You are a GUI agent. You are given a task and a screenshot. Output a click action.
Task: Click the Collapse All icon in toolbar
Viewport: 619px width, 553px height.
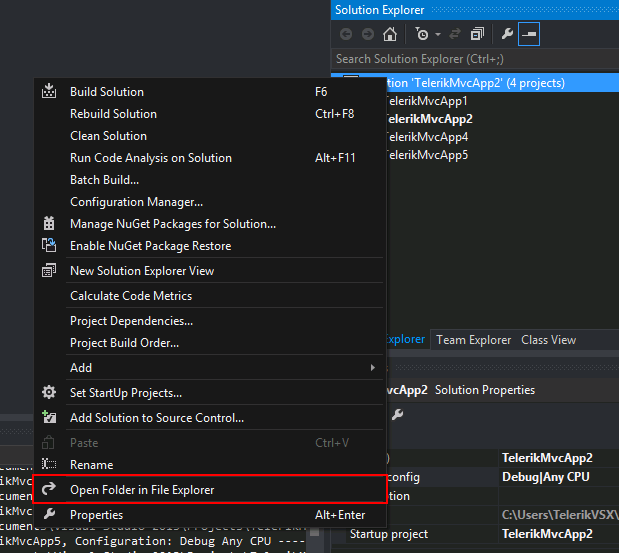tap(477, 34)
